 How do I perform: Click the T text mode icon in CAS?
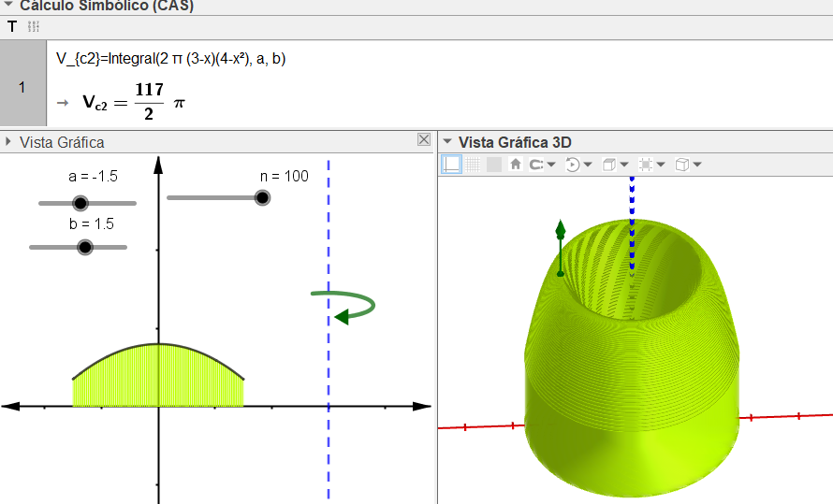click(12, 27)
